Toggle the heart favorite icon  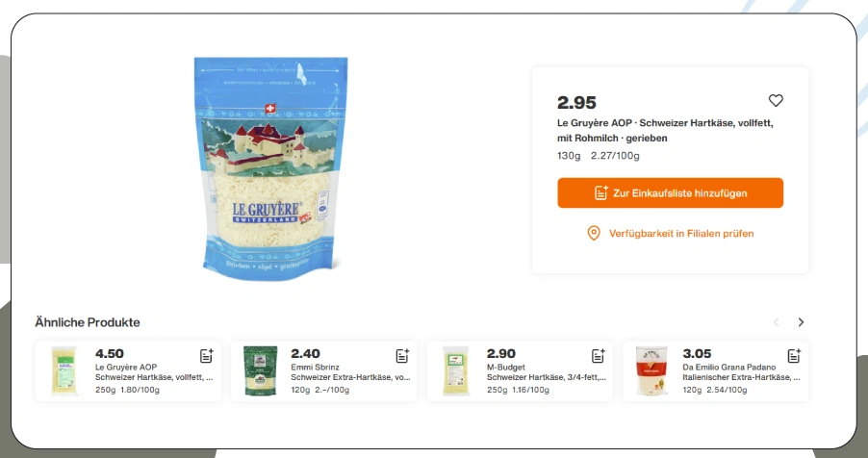pyautogui.click(x=776, y=100)
